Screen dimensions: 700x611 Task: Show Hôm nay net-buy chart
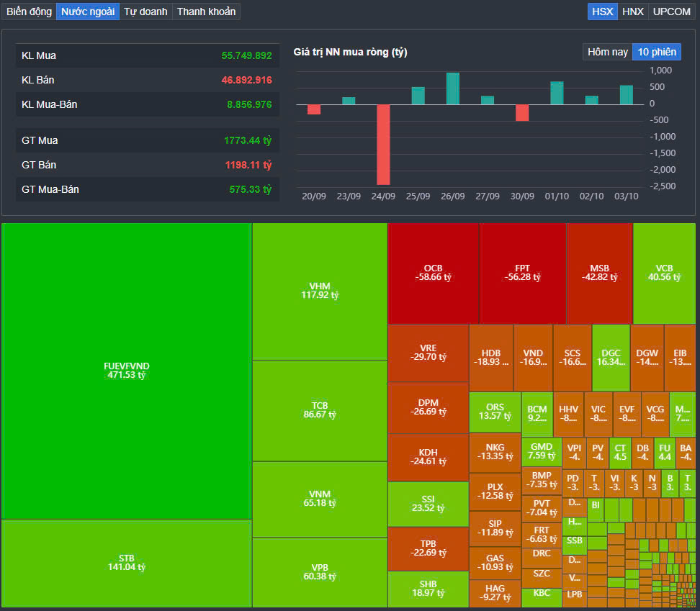pyautogui.click(x=608, y=52)
